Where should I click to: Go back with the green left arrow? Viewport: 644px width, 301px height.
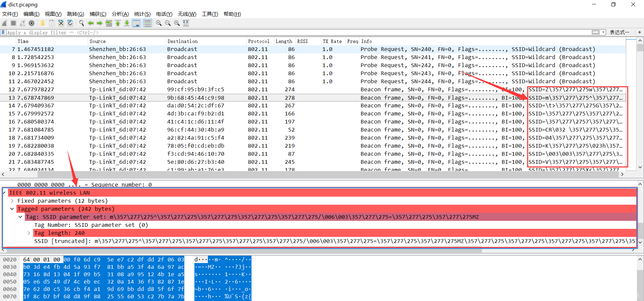tap(90, 23)
